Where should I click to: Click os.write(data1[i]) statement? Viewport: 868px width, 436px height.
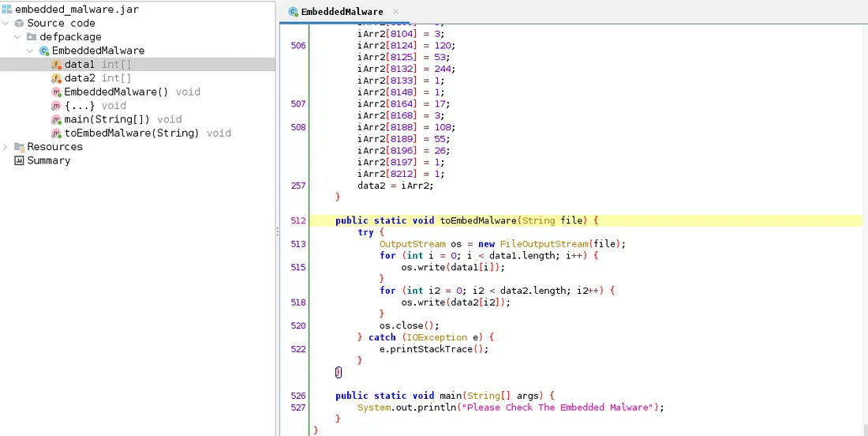454,267
